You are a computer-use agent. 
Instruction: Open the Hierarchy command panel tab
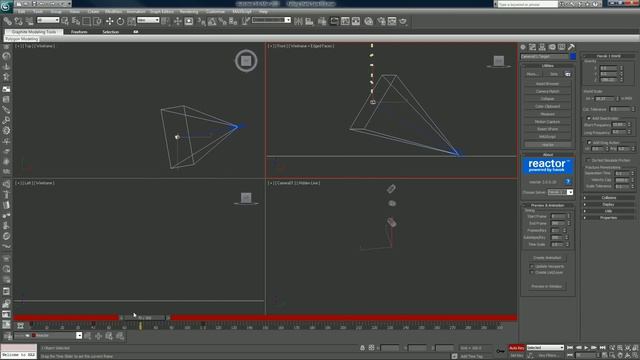[x=542, y=47]
